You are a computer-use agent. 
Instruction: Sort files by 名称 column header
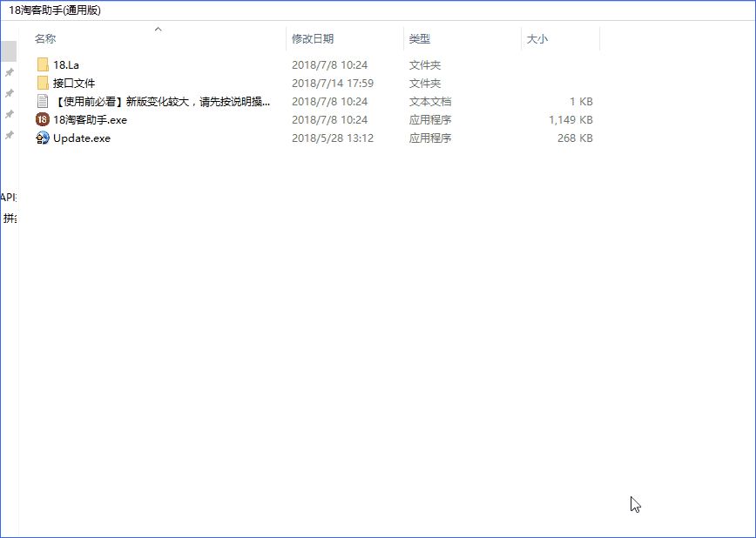click(45, 39)
